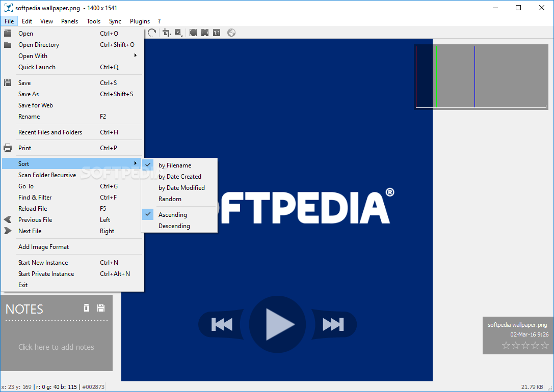Choose Quick Launch from File menu

pos(72,67)
